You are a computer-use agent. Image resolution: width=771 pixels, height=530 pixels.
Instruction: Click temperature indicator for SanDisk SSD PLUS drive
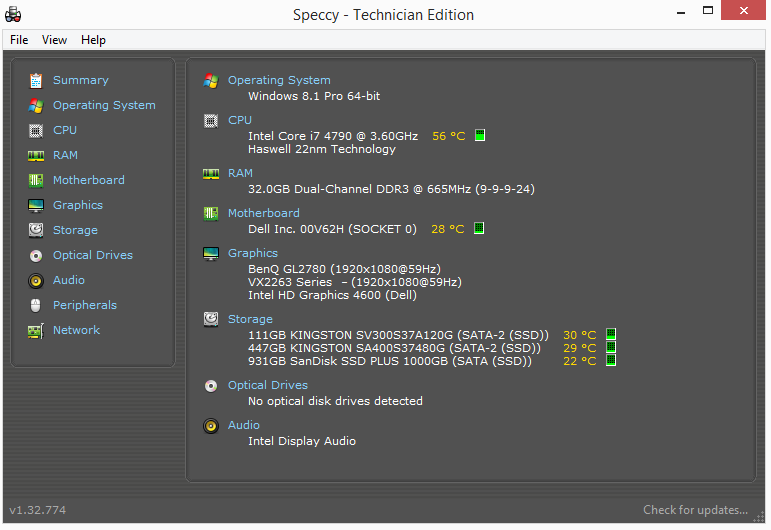pos(611,360)
